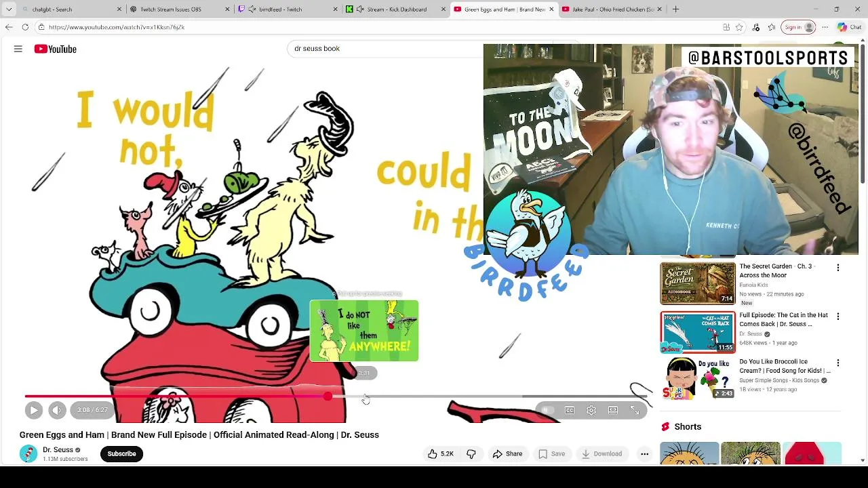Open options menu for Secret Garden video

pos(838,268)
